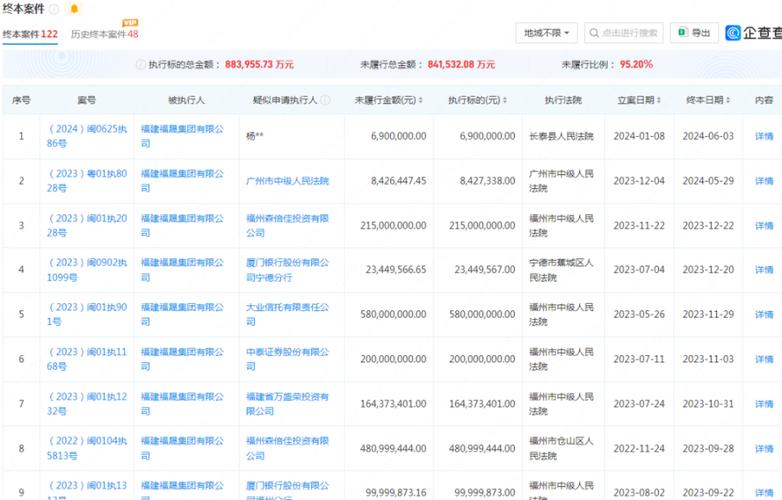Open case (2023)闽01执1232号 link
782x500 pixels.
point(87,404)
